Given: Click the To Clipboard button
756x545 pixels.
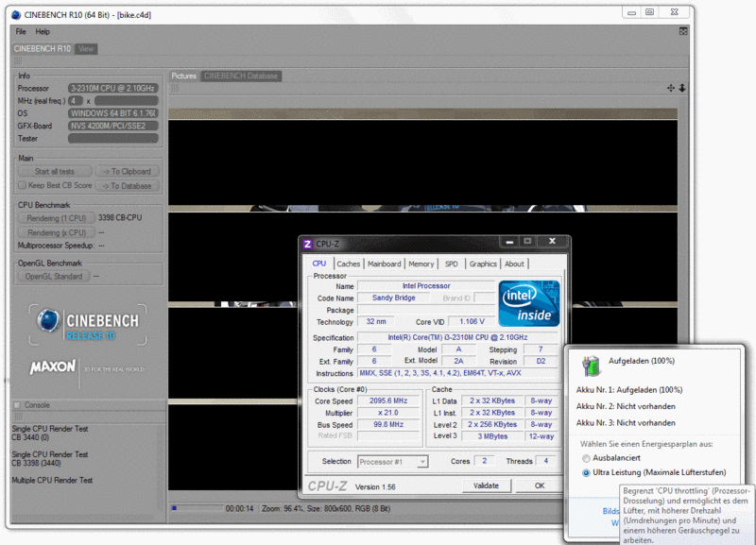Looking at the screenshot, I should pyautogui.click(x=128, y=172).
